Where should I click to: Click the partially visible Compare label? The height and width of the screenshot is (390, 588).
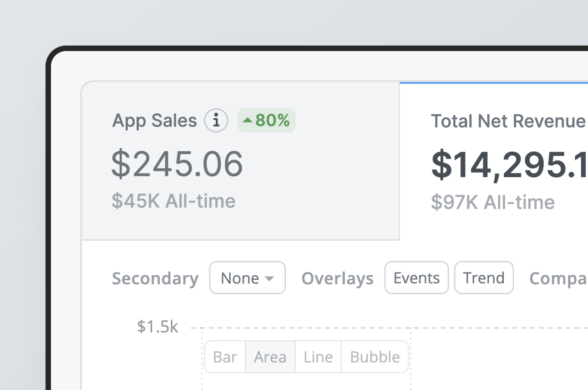(558, 278)
